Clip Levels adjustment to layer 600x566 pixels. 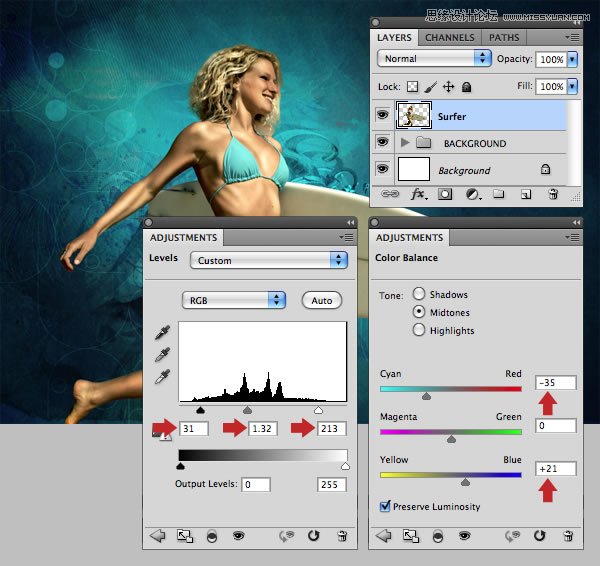pyautogui.click(x=212, y=537)
